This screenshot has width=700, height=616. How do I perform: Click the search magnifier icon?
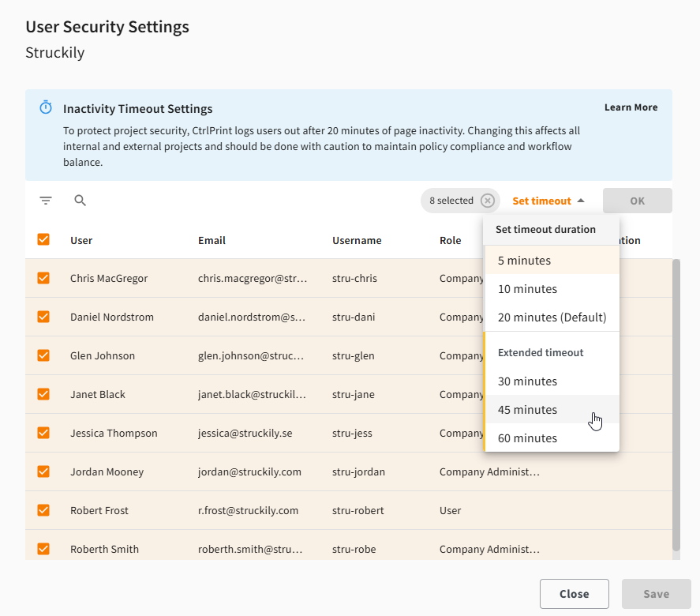point(80,200)
